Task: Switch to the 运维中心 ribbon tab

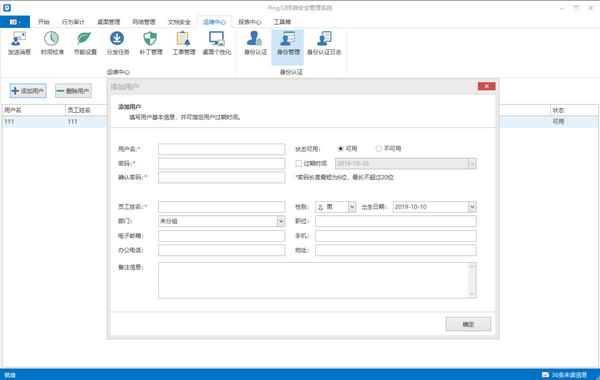Action: click(214, 22)
